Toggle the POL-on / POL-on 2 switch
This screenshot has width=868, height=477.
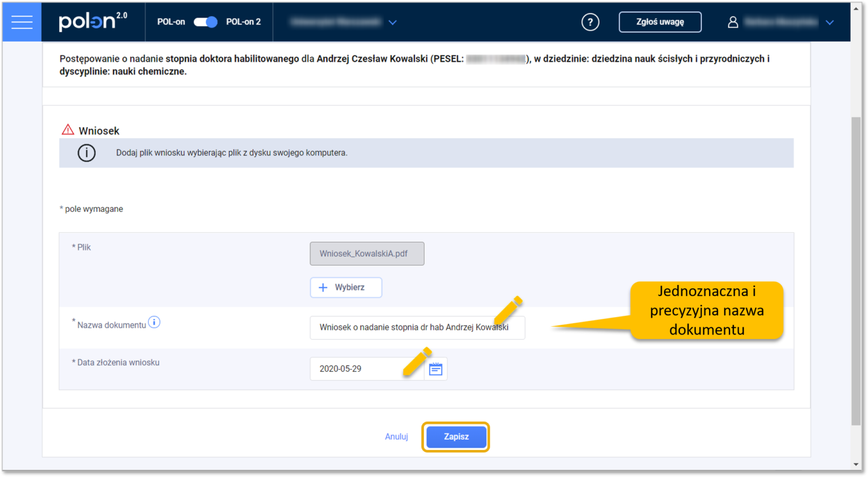[x=206, y=22]
